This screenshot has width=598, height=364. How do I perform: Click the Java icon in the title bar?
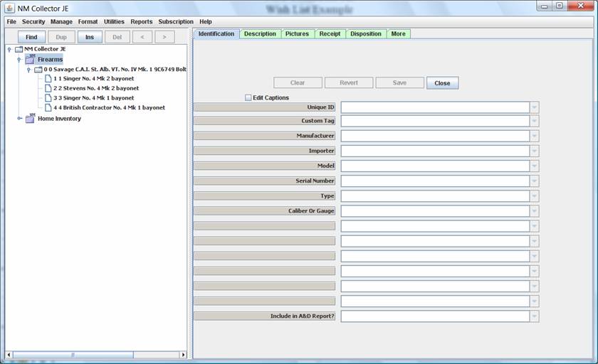click(x=9, y=8)
